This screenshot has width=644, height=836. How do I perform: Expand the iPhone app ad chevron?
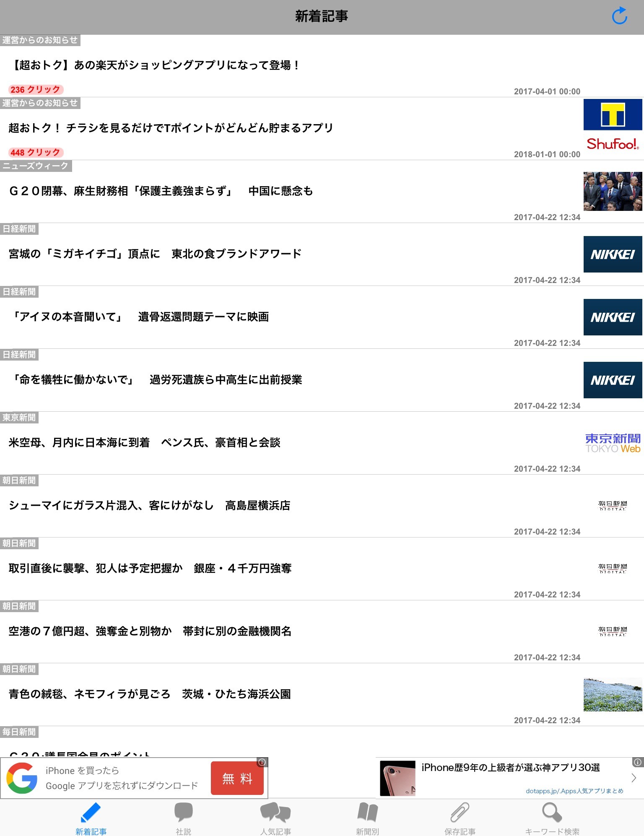tap(634, 778)
